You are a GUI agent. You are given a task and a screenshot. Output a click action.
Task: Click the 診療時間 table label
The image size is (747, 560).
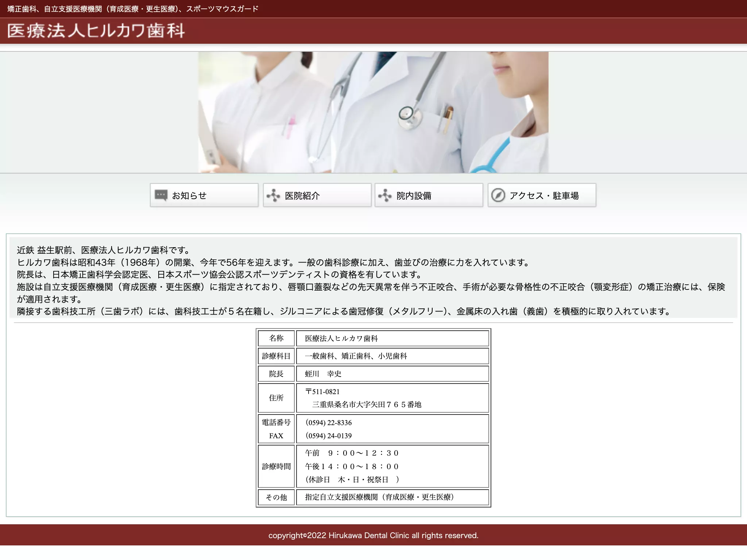tap(276, 466)
